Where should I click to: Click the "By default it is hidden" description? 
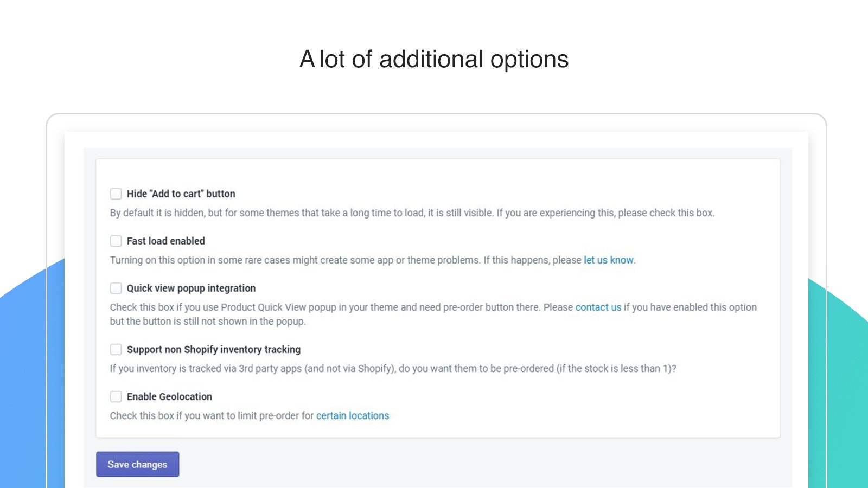click(412, 213)
